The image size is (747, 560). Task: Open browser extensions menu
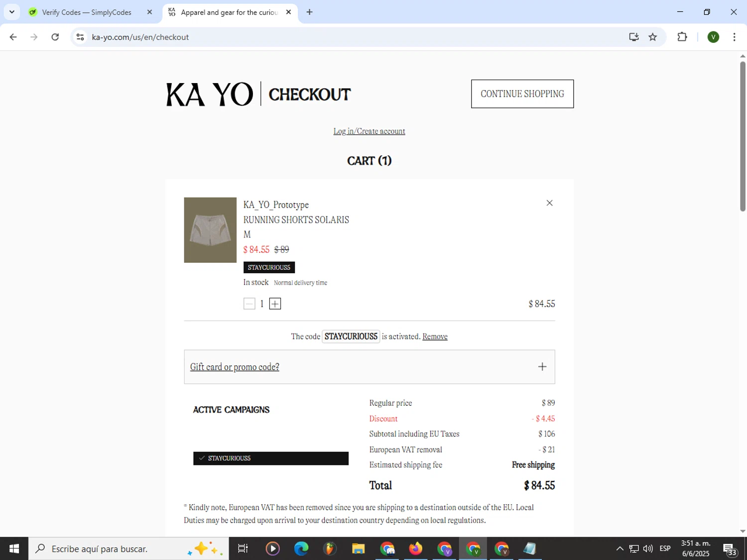tap(682, 37)
